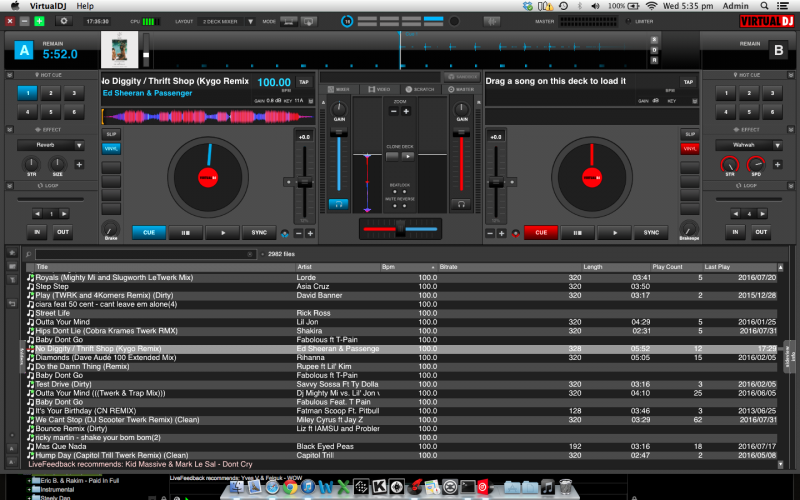Click deck A loop IN button
This screenshot has width=800, height=500.
pos(37,232)
